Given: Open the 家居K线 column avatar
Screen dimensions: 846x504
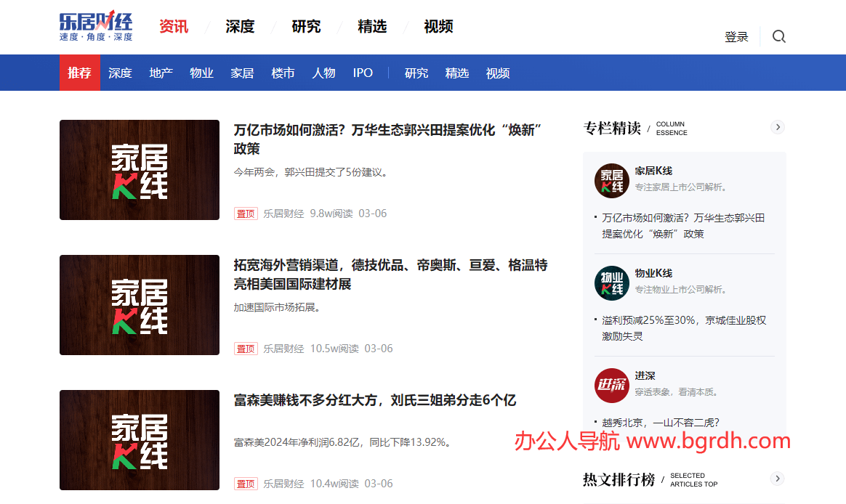Looking at the screenshot, I should [x=612, y=181].
